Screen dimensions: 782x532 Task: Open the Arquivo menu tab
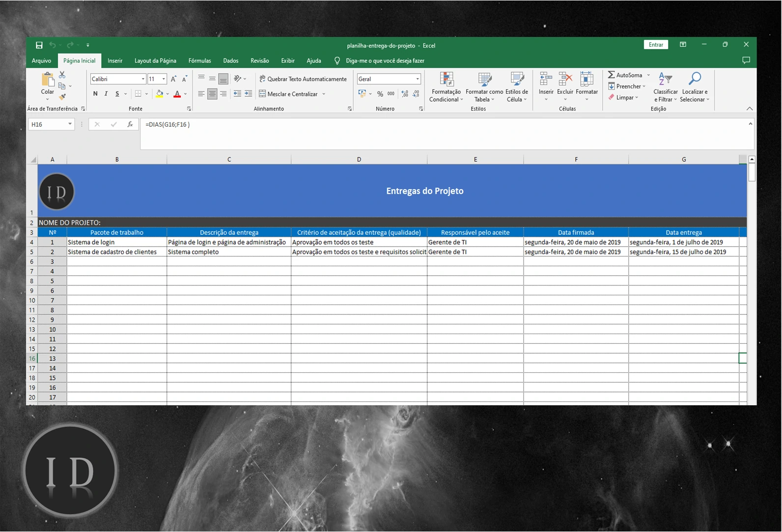coord(41,61)
